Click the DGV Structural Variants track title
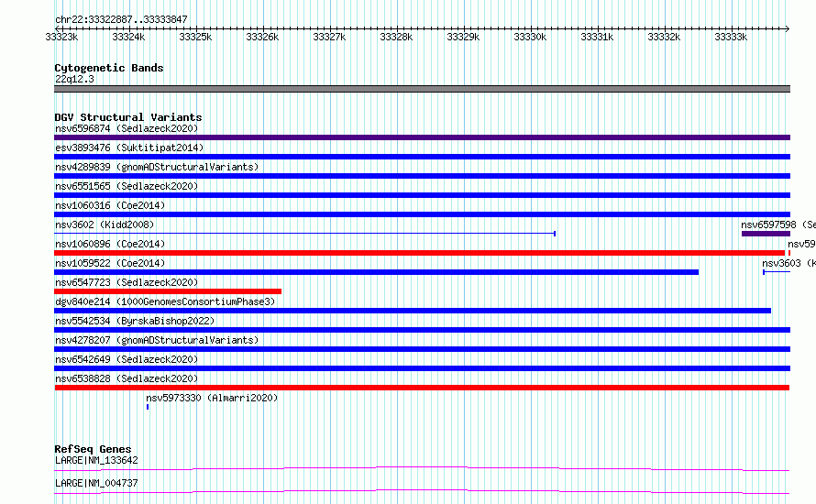Screen dimensions: 816x504 point(128,117)
